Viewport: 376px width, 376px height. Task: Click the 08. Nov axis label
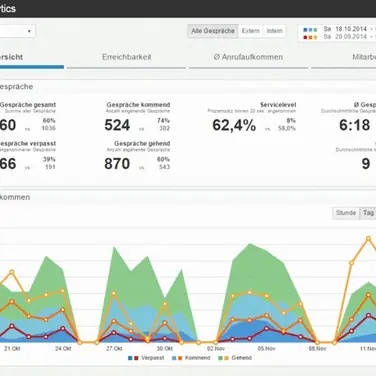tap(317, 349)
